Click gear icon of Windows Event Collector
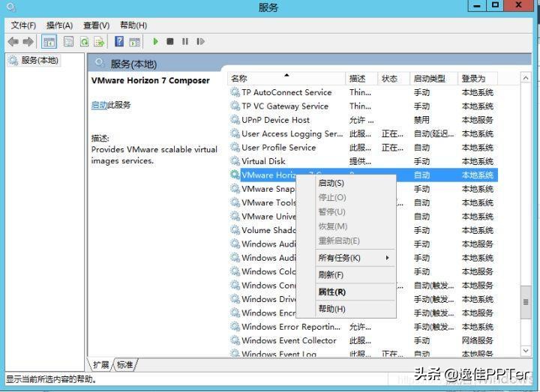The image size is (540, 392). point(235,340)
